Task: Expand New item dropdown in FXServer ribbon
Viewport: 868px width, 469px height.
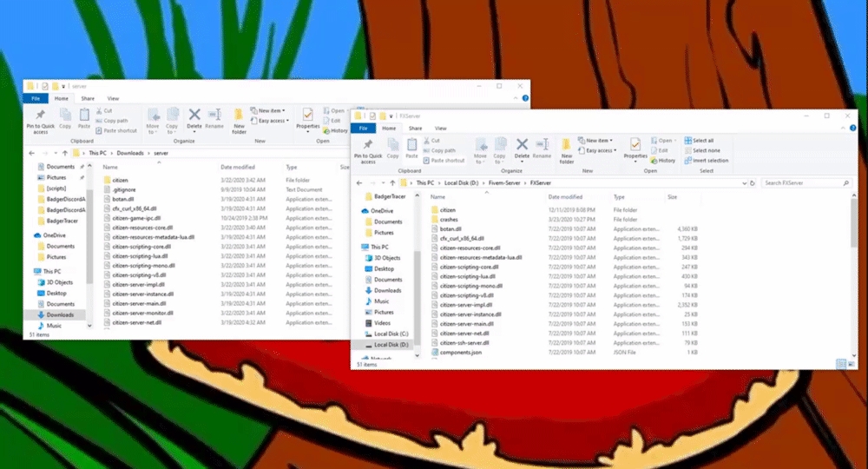Action: coord(598,141)
